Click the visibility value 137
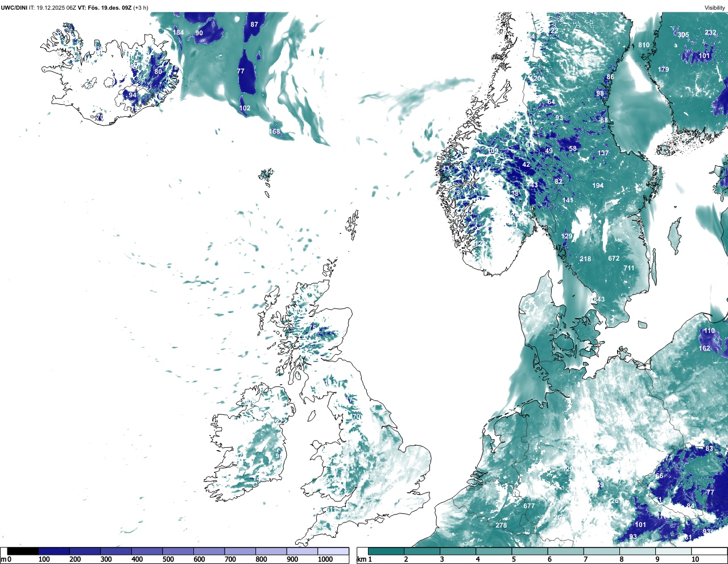Screen dimensions: 728x564 603,153
